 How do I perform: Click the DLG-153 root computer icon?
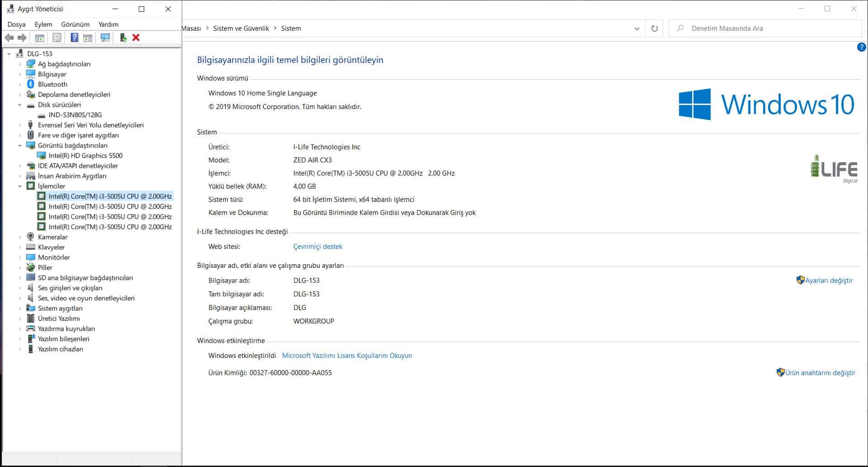(x=19, y=53)
